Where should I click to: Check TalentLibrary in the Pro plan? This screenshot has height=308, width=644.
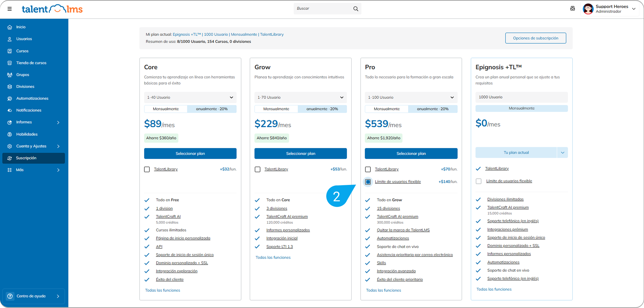[x=368, y=169]
